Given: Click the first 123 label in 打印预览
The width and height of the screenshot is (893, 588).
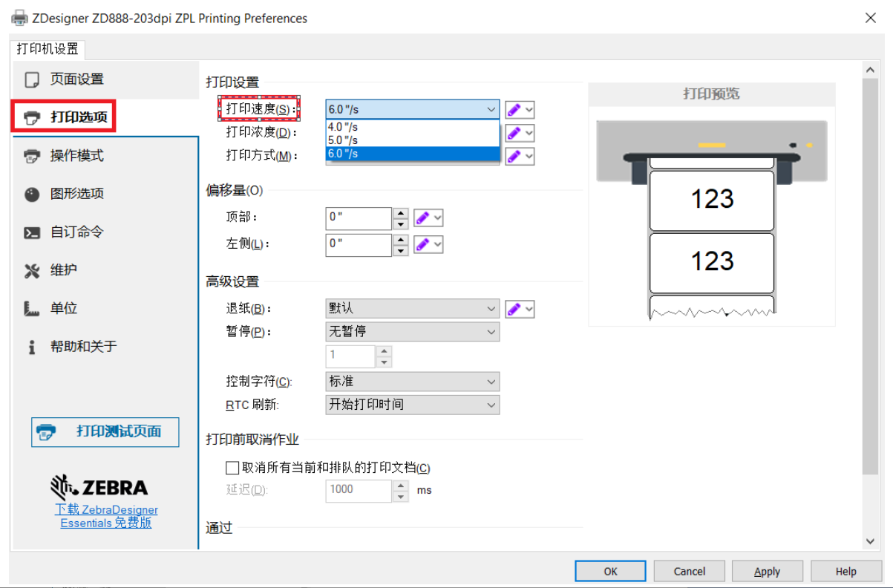Looking at the screenshot, I should click(712, 200).
